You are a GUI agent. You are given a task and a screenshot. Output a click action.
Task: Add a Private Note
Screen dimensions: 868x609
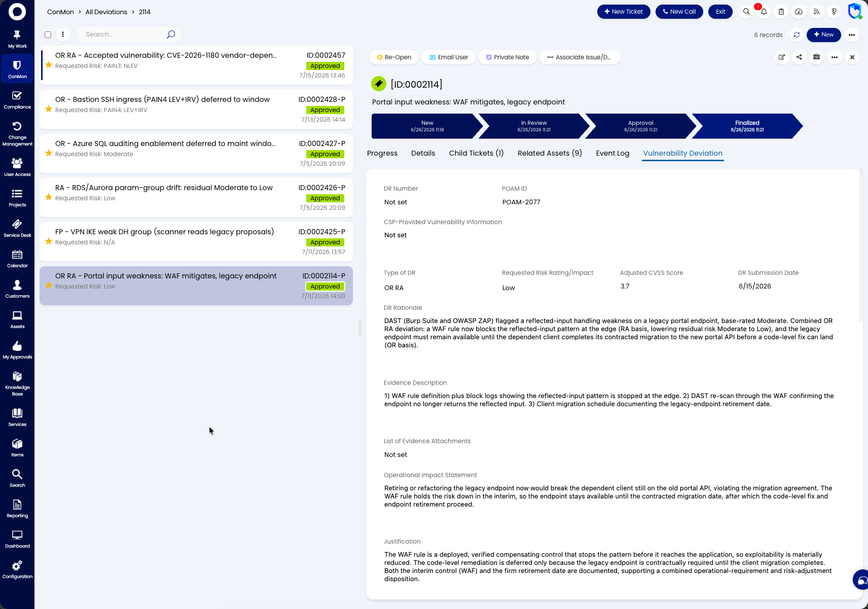508,57
